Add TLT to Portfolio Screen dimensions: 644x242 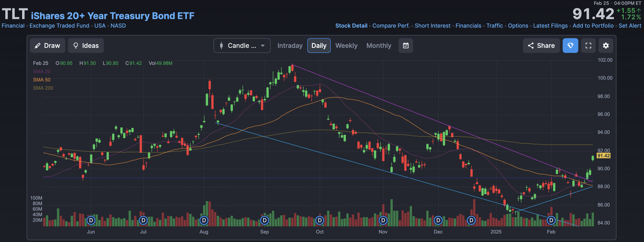[593, 26]
